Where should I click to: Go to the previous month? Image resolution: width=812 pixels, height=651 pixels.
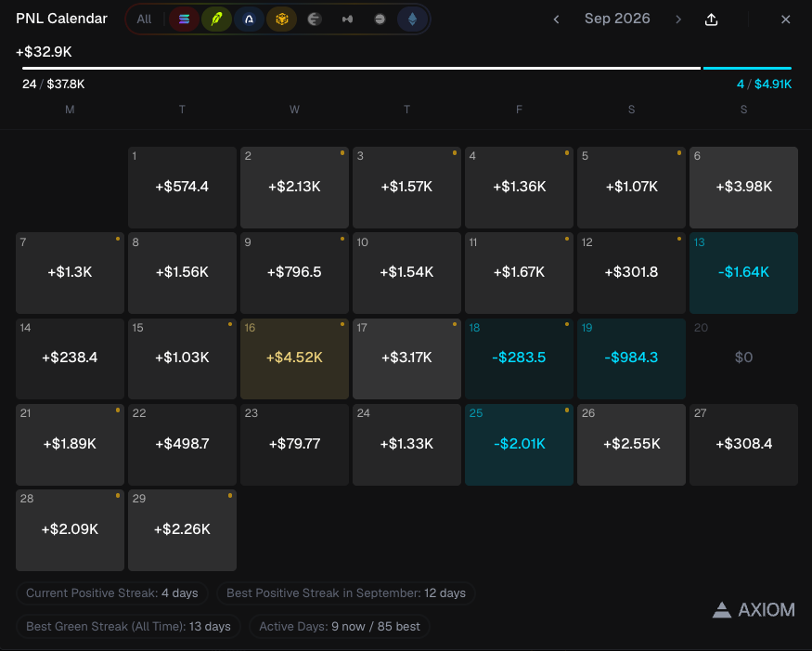coord(556,20)
